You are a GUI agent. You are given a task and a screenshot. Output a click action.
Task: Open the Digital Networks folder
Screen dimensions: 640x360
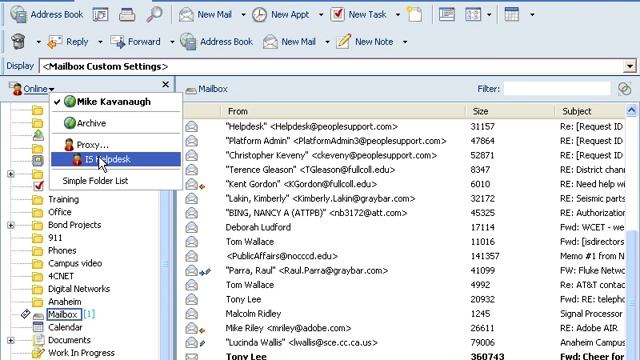(x=79, y=289)
